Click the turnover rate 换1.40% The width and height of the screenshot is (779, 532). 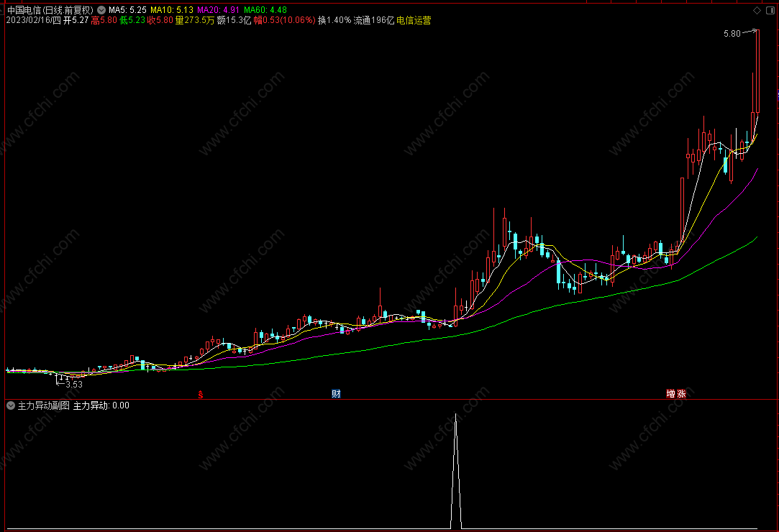point(335,20)
